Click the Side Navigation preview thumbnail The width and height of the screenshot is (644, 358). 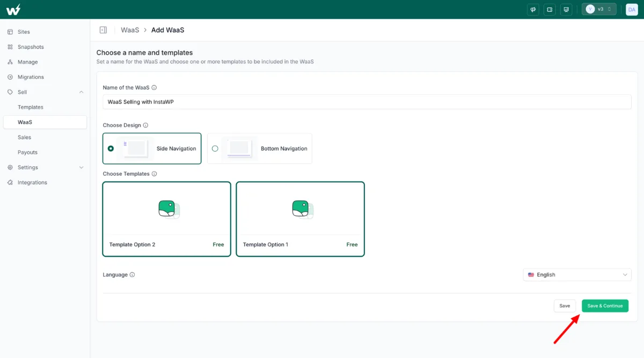[x=135, y=148]
